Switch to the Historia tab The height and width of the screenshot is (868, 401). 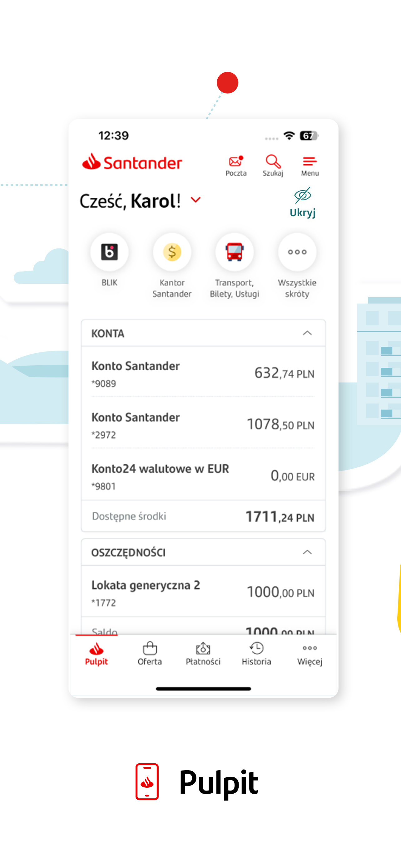point(257,654)
